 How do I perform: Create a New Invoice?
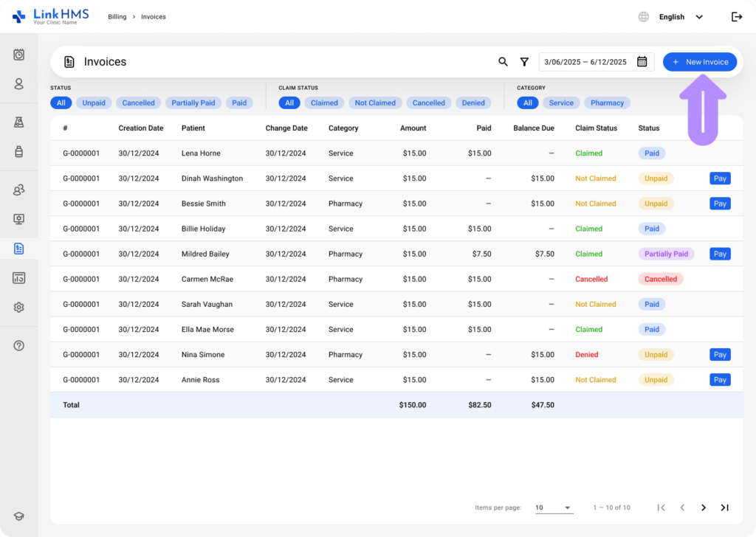tap(700, 62)
